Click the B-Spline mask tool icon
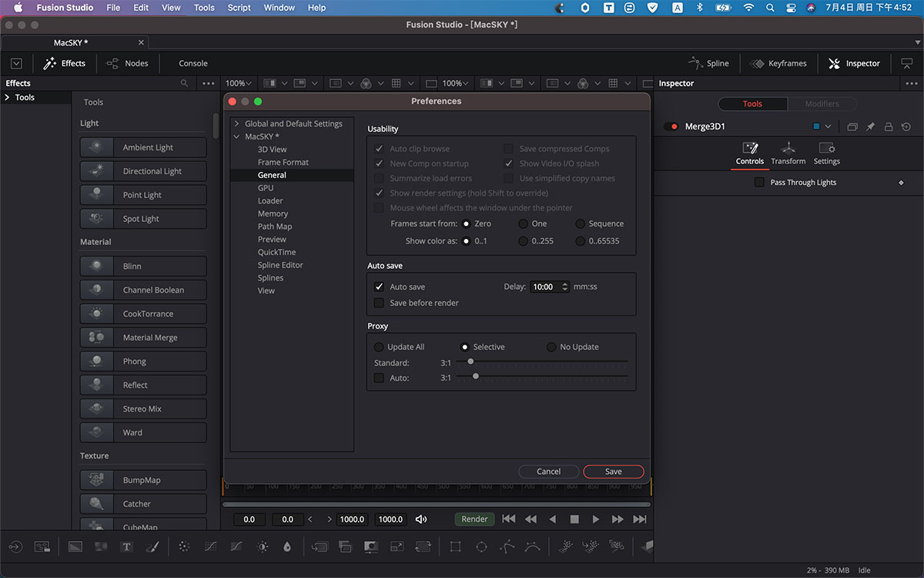The width and height of the screenshot is (924, 578). (533, 546)
